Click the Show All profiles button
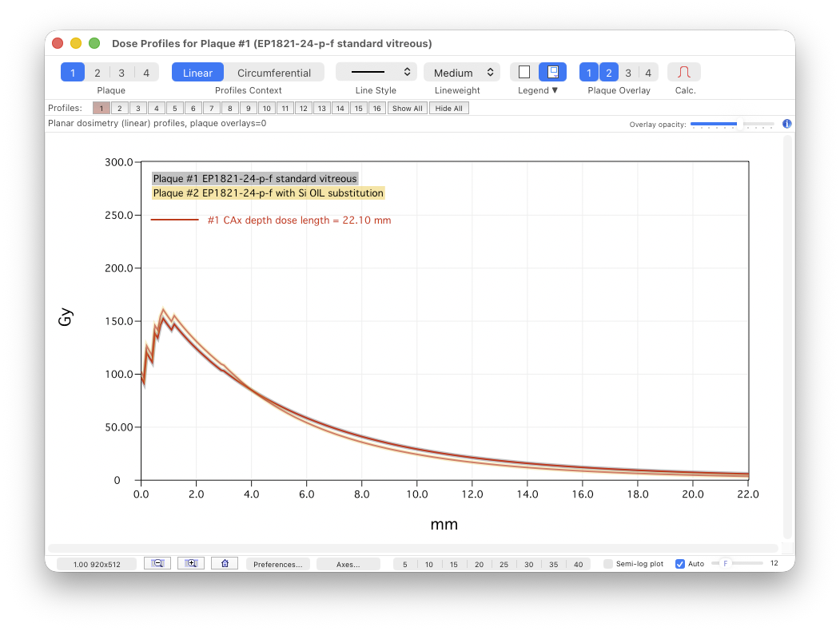840x631 pixels. pyautogui.click(x=407, y=108)
